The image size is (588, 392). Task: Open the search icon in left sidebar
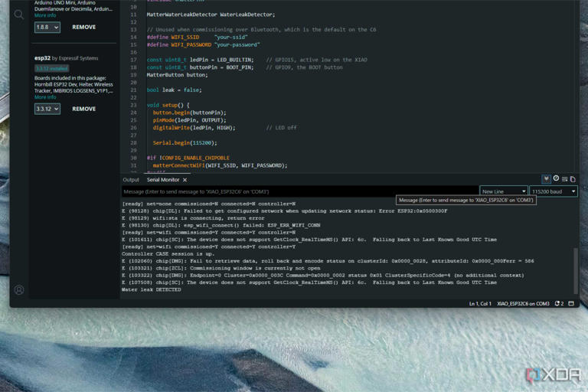coord(18,15)
